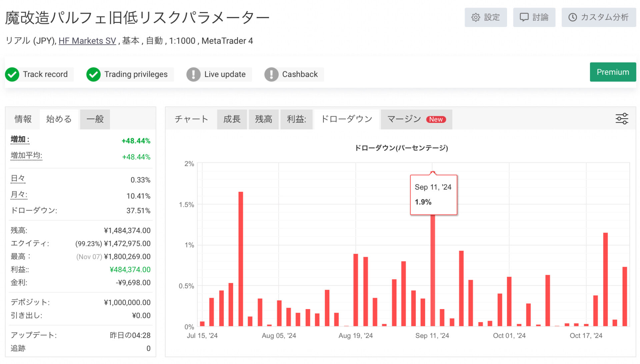Click the gear icon in the 設定 button

476,17
